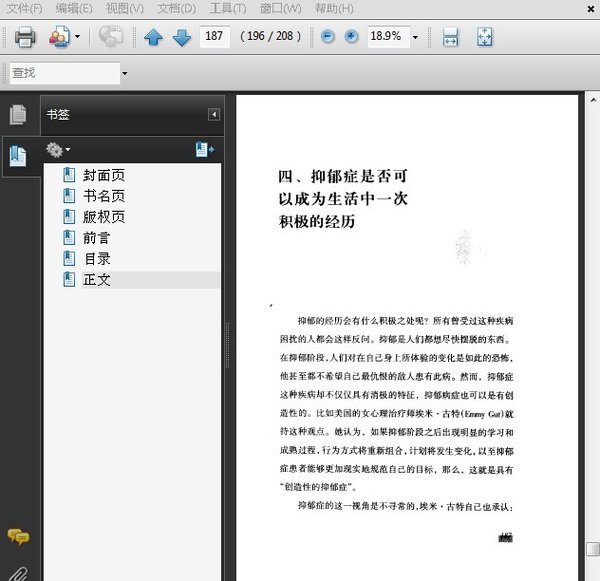This screenshot has width=600, height=581.
Task: Click the Print icon in toolbar
Action: pyautogui.click(x=25, y=38)
